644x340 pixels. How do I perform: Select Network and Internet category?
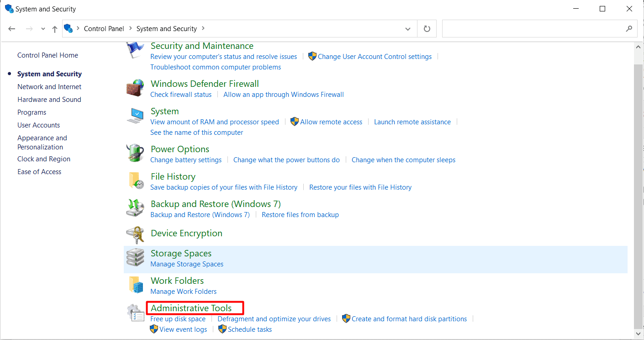point(49,87)
